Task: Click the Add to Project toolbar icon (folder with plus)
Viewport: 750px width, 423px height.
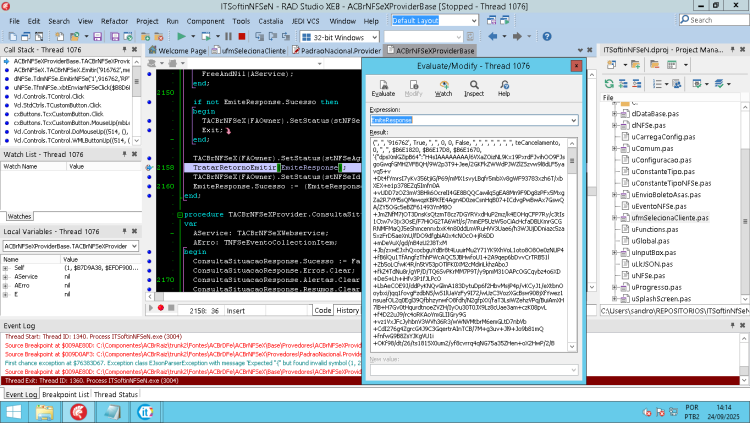Action: tap(145, 36)
